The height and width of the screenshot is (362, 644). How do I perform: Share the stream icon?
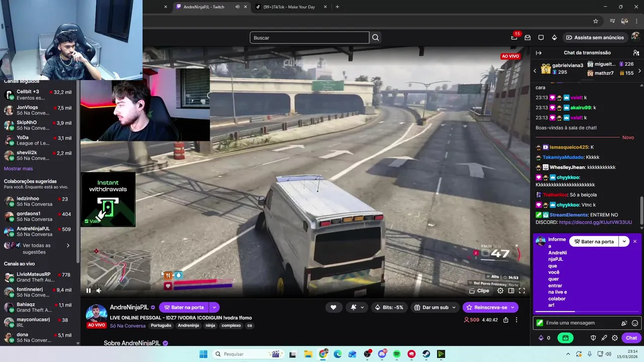point(506,320)
